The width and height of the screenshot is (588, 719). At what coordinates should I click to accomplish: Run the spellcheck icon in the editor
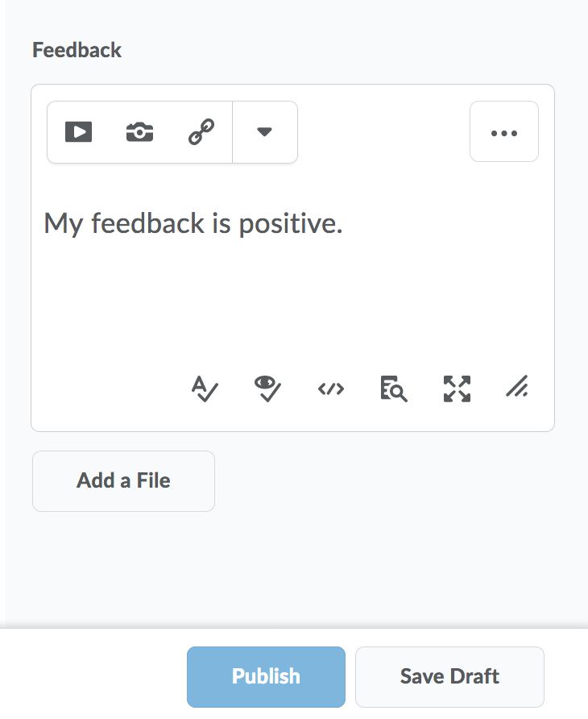pos(205,389)
